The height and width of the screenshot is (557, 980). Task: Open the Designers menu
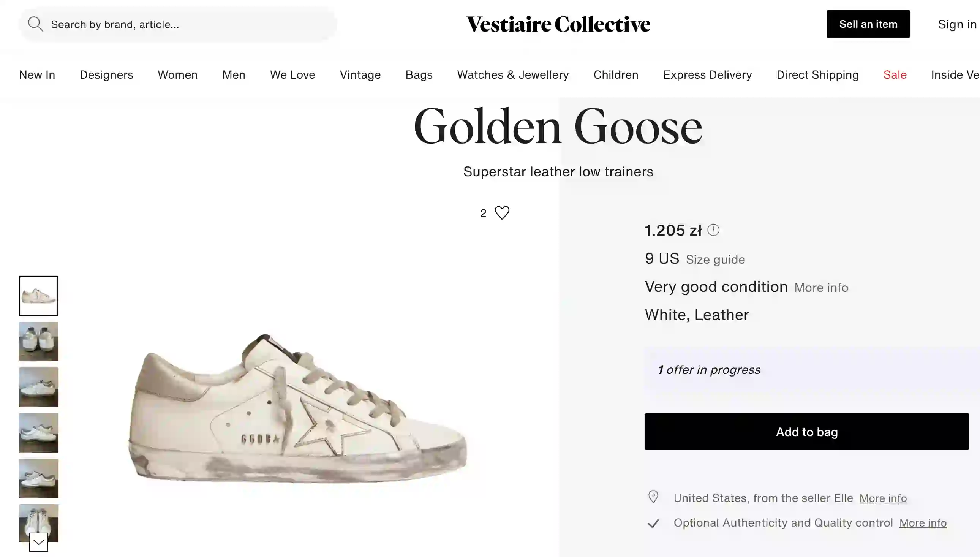(106, 74)
